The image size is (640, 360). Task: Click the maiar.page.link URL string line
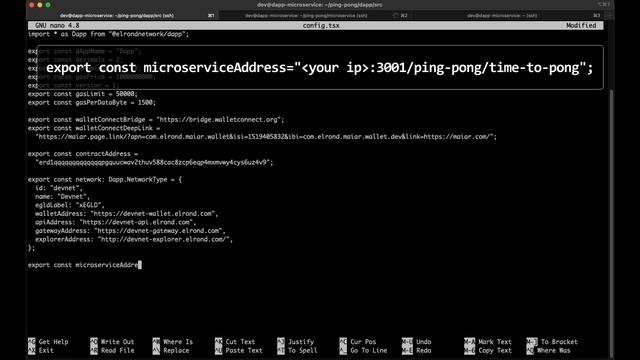coord(266,137)
